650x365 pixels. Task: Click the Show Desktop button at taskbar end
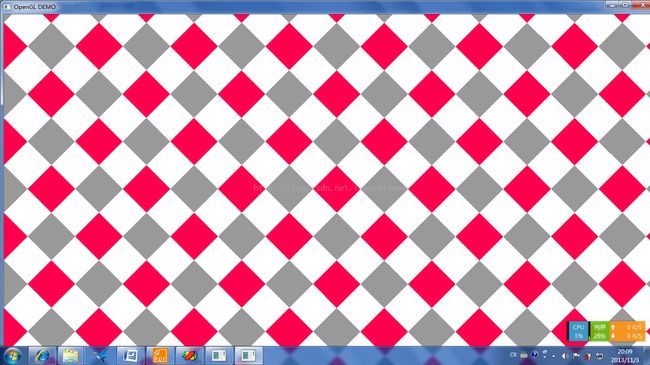[x=647, y=356]
